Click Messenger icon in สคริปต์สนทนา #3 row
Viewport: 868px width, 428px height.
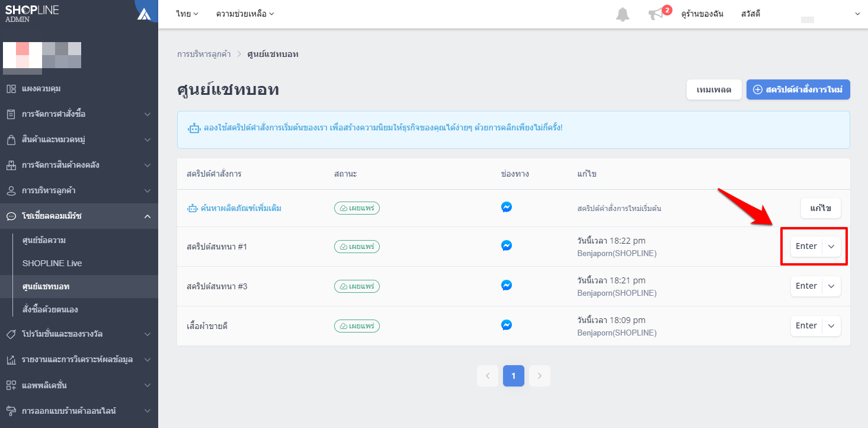pyautogui.click(x=507, y=285)
